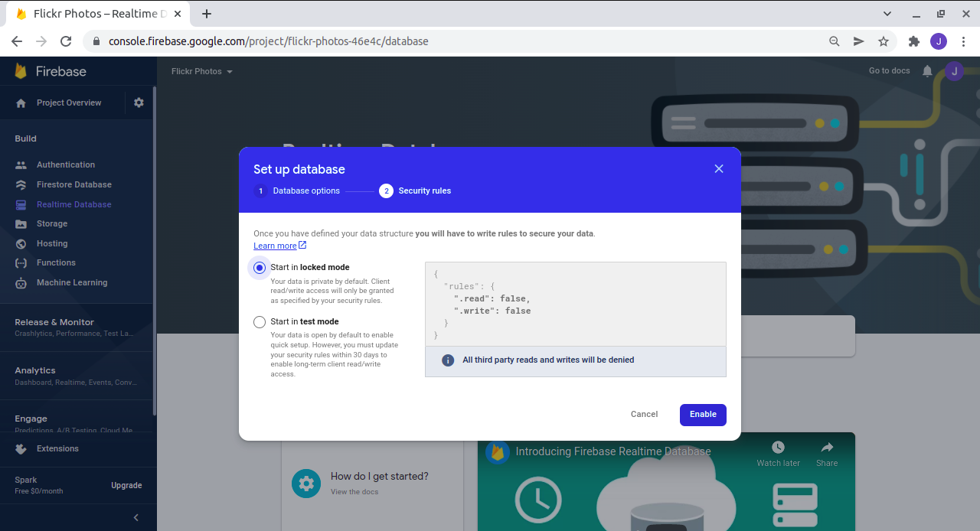Click the Cancel button
The image size is (980, 531).
[x=644, y=415]
